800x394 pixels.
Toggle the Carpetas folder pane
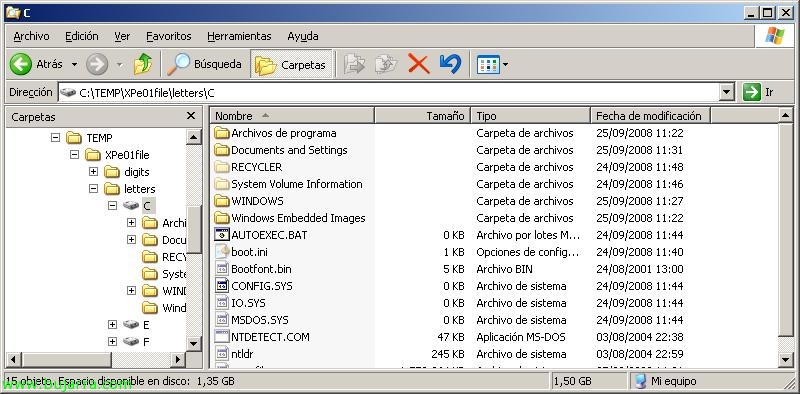(291, 64)
